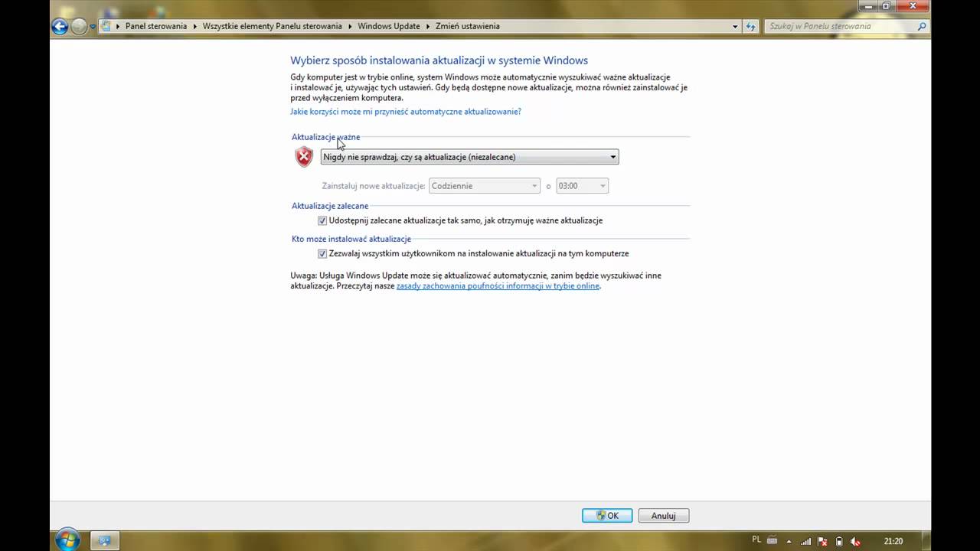Click Aktualizacje zalecane section label

330,206
